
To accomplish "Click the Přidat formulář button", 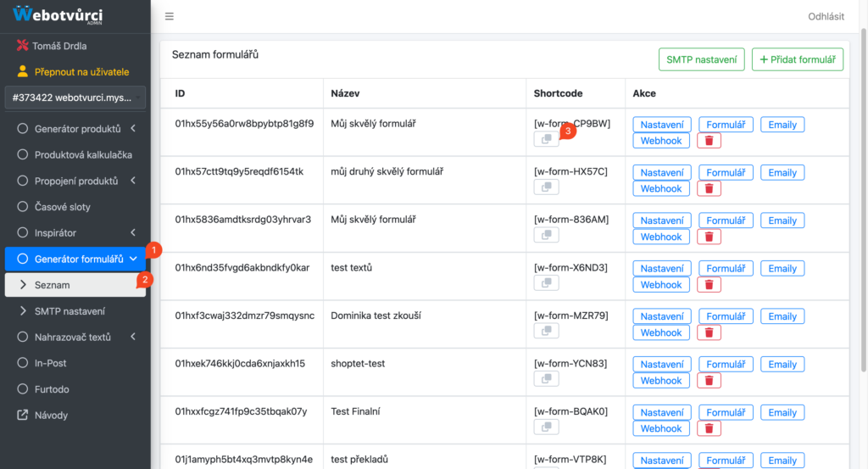I will point(797,59).
